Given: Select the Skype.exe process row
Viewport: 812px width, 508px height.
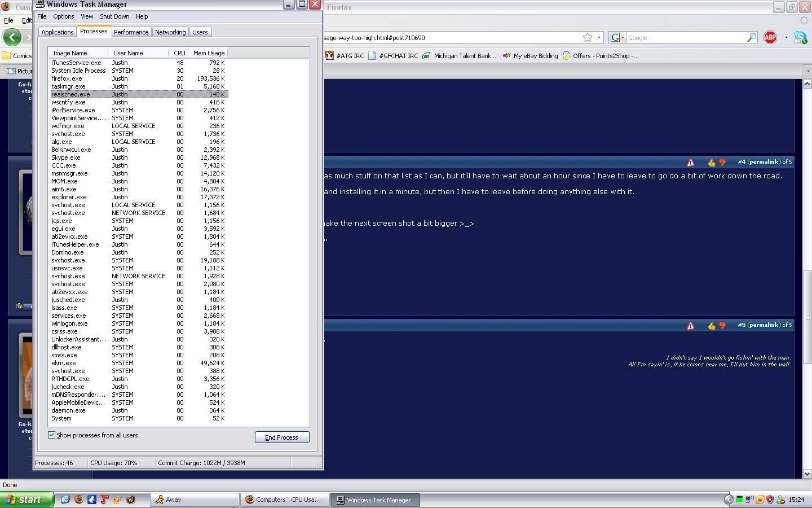Looking at the screenshot, I should pos(139,157).
